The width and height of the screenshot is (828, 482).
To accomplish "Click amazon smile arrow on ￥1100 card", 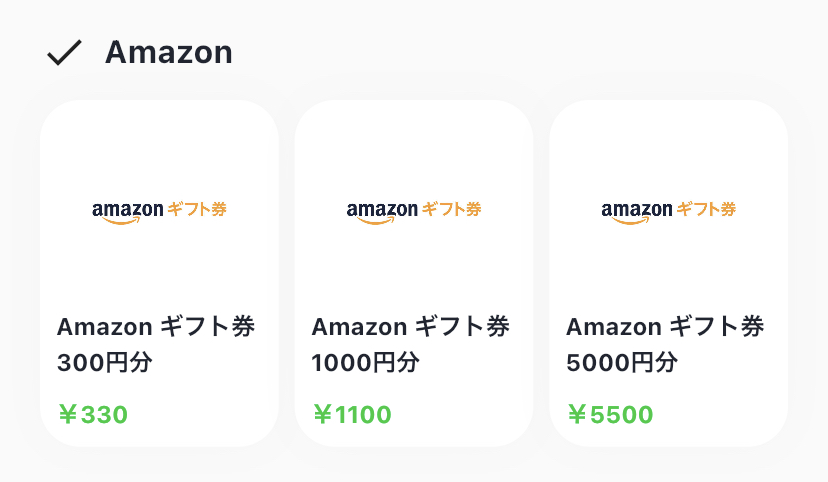I will [x=376, y=221].
